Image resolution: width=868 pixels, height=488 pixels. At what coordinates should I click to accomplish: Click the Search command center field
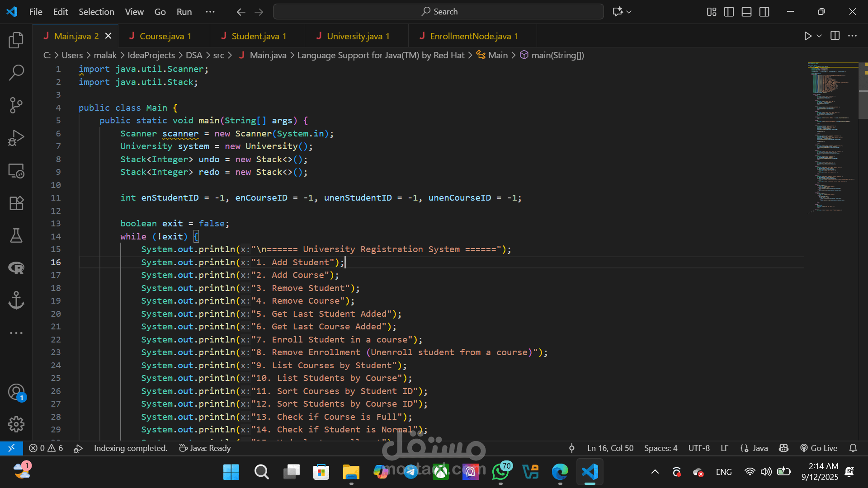coord(438,12)
